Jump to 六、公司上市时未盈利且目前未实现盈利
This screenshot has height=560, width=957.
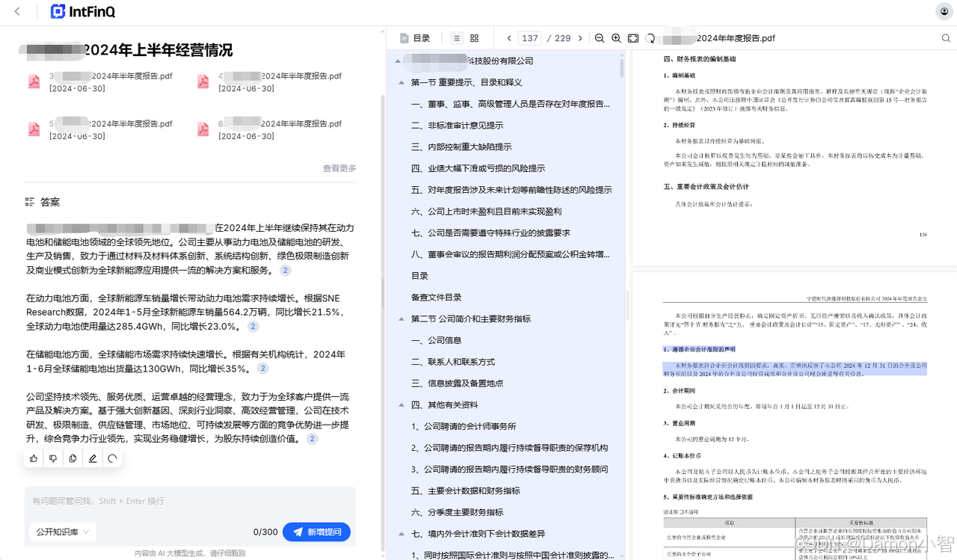coord(486,212)
